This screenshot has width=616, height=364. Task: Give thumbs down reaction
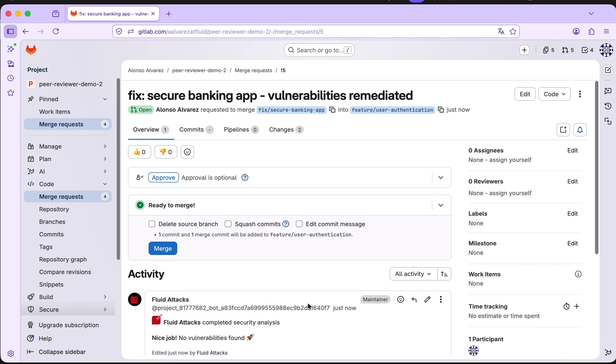point(166,152)
